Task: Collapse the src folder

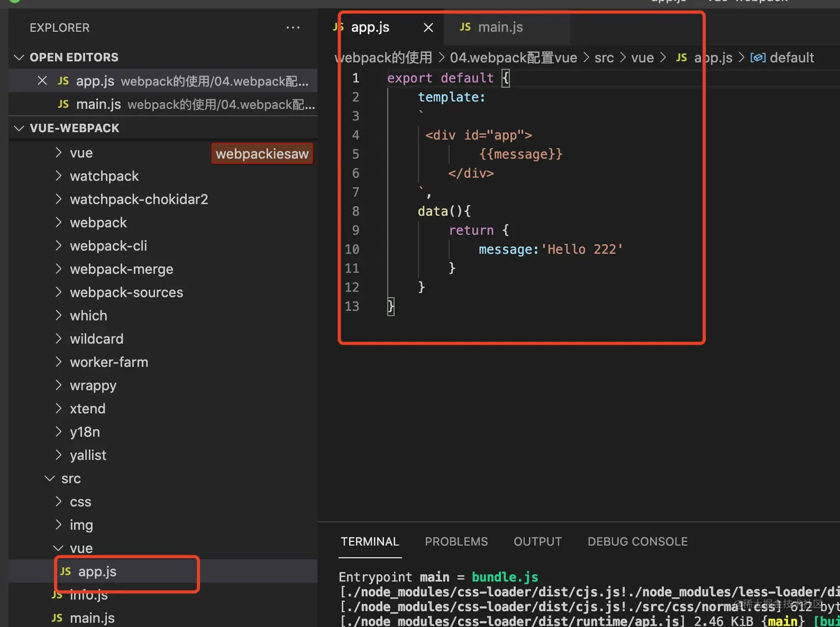Action: [x=49, y=479]
